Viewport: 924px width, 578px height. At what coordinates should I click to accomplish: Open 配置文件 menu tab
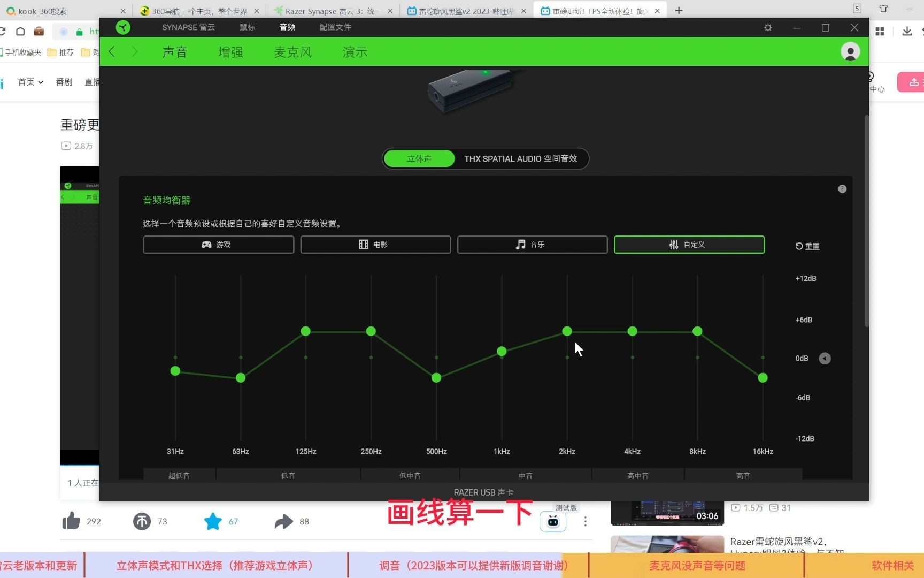(x=335, y=27)
